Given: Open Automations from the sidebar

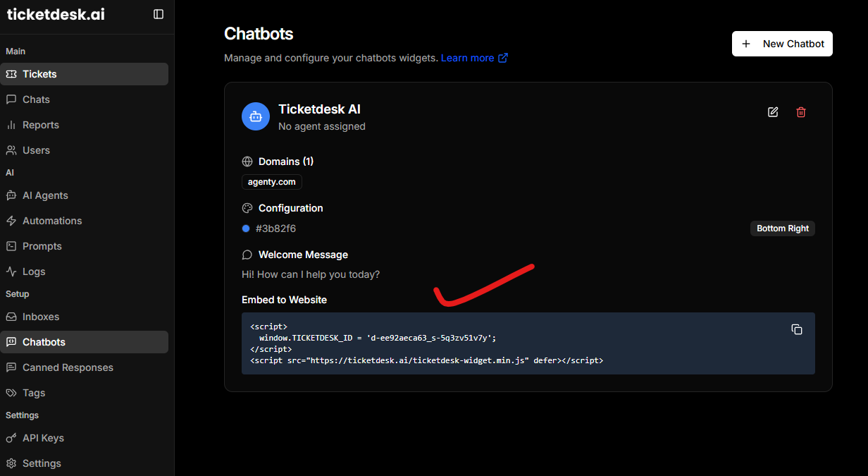Looking at the screenshot, I should tap(52, 221).
